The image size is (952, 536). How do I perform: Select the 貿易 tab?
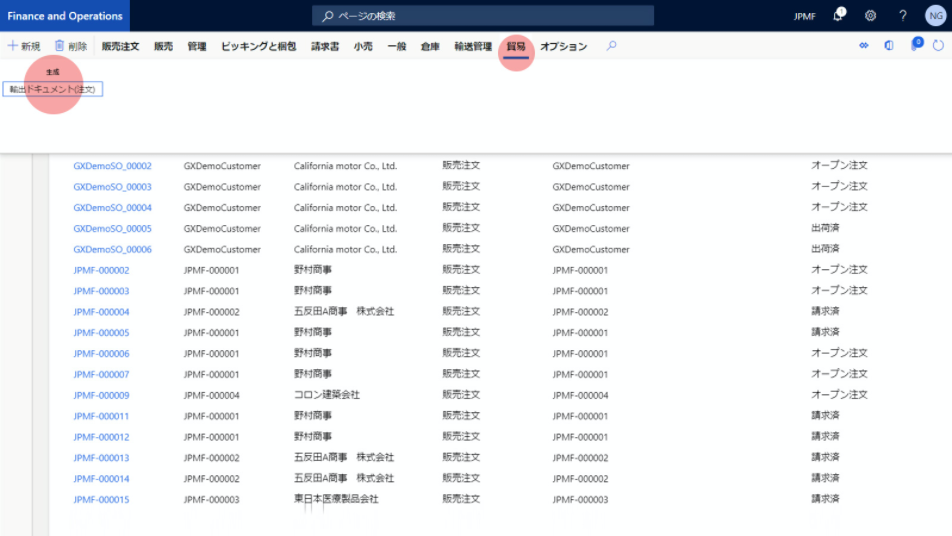point(516,46)
